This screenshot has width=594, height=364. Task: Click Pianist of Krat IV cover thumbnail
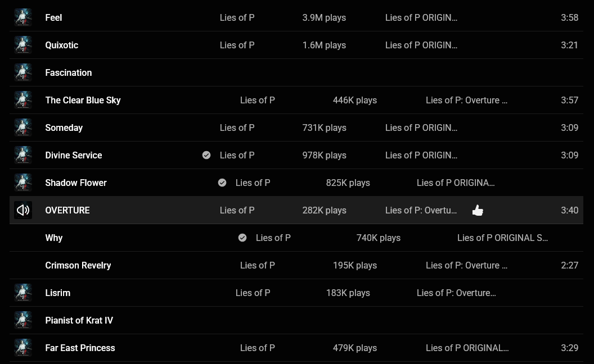tap(23, 321)
